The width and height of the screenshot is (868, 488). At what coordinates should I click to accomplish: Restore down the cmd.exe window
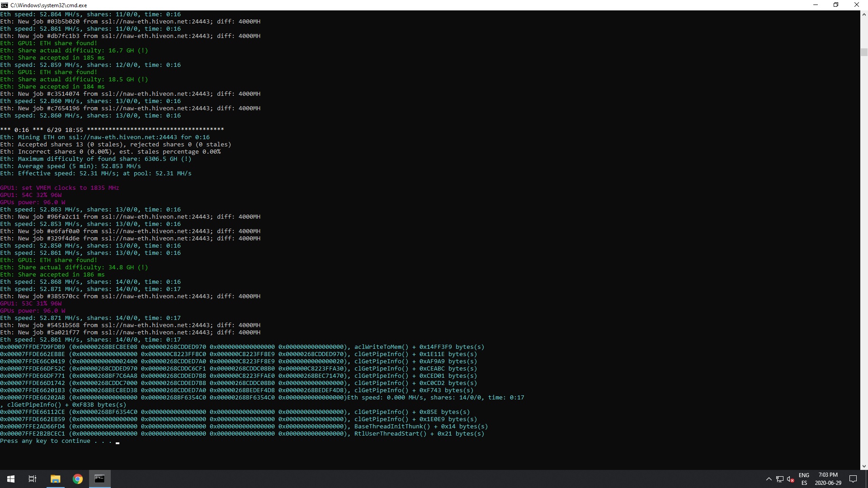pos(836,5)
